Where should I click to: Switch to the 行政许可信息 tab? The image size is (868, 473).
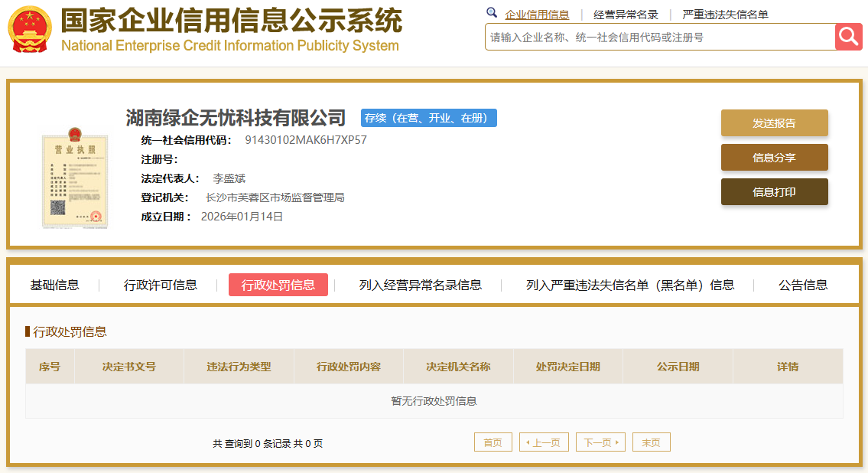click(x=161, y=284)
